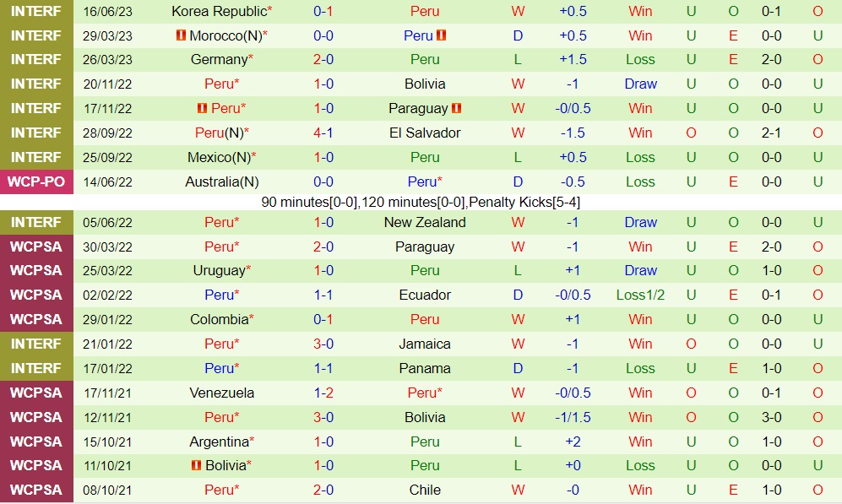Select the +2 handicap value
This screenshot has height=504, width=842.
tap(573, 442)
